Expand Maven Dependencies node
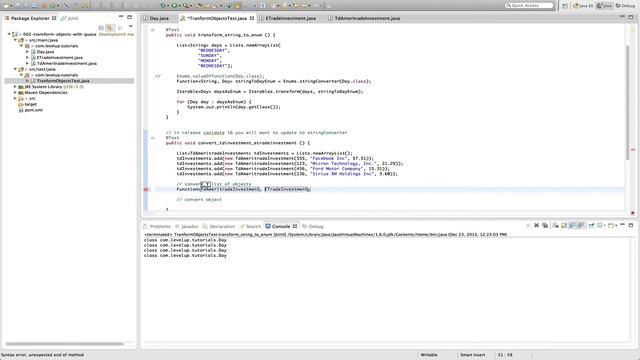640x360 pixels. pos(15,93)
